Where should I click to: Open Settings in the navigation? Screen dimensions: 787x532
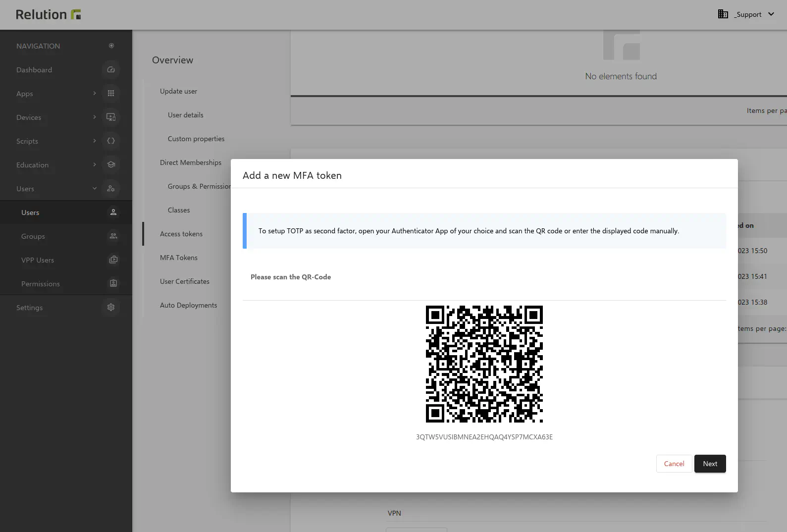click(x=66, y=308)
